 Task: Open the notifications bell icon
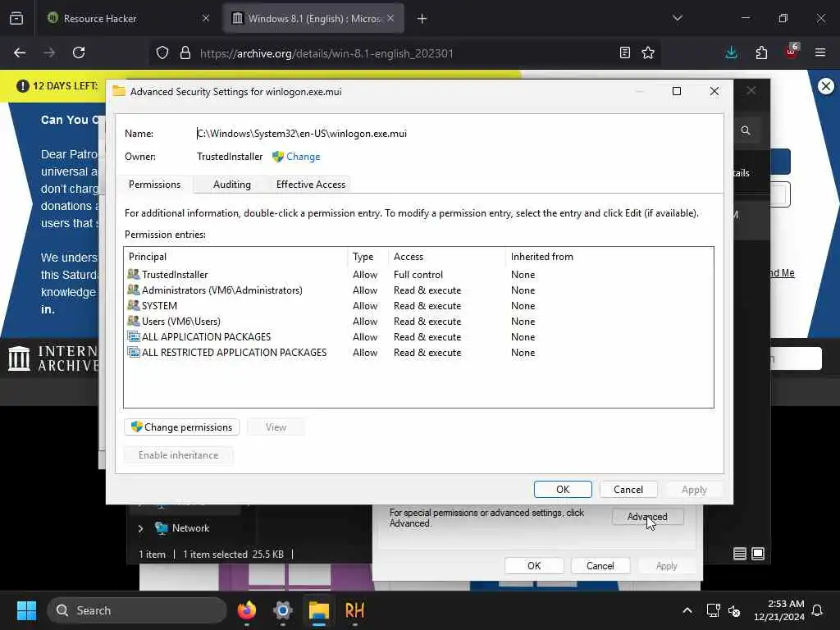click(x=818, y=610)
